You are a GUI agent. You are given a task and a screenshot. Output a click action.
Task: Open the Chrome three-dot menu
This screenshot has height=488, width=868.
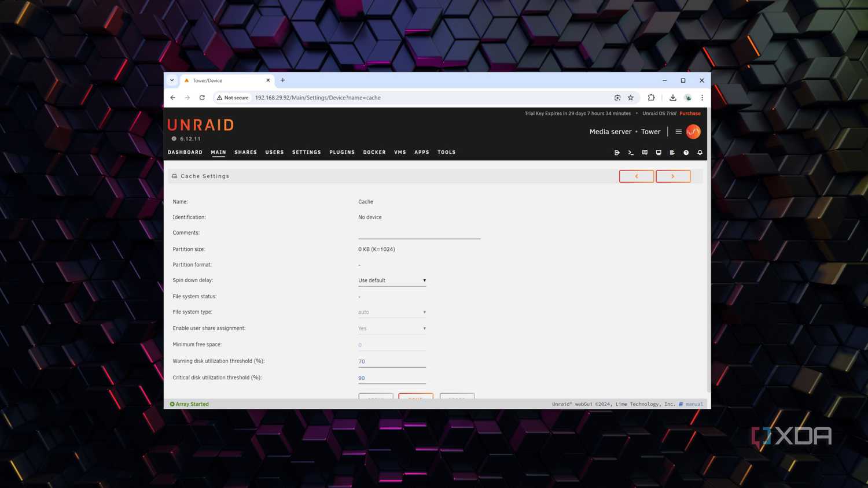tap(702, 98)
